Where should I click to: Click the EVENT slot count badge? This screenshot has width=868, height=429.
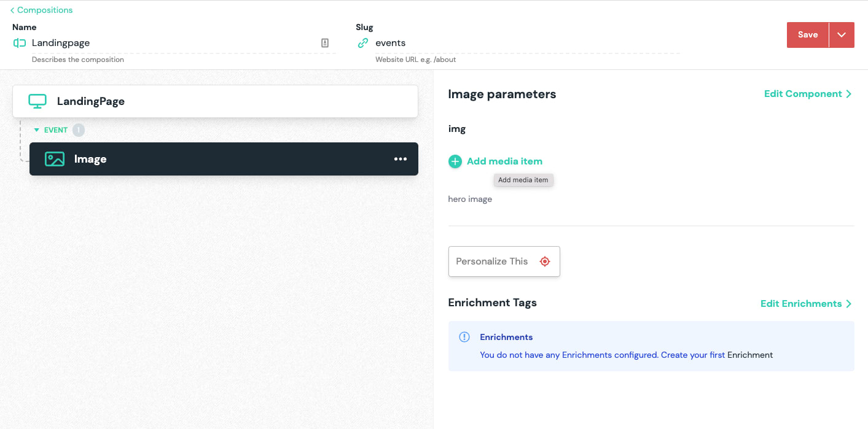(x=78, y=130)
